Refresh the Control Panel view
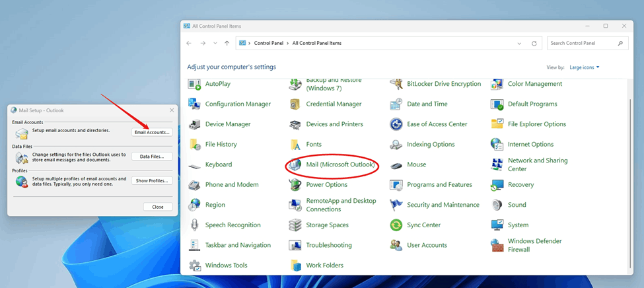The width and height of the screenshot is (644, 288). tap(534, 43)
